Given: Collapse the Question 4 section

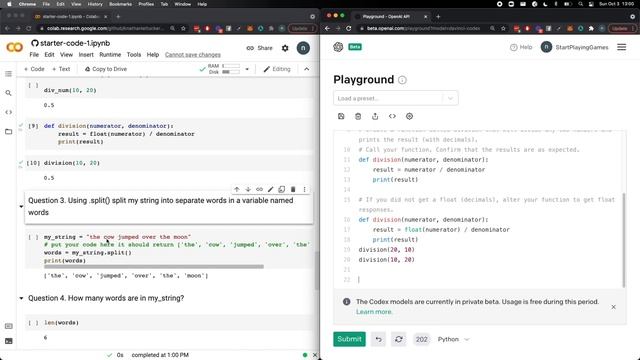Looking at the screenshot, I should coord(21,298).
